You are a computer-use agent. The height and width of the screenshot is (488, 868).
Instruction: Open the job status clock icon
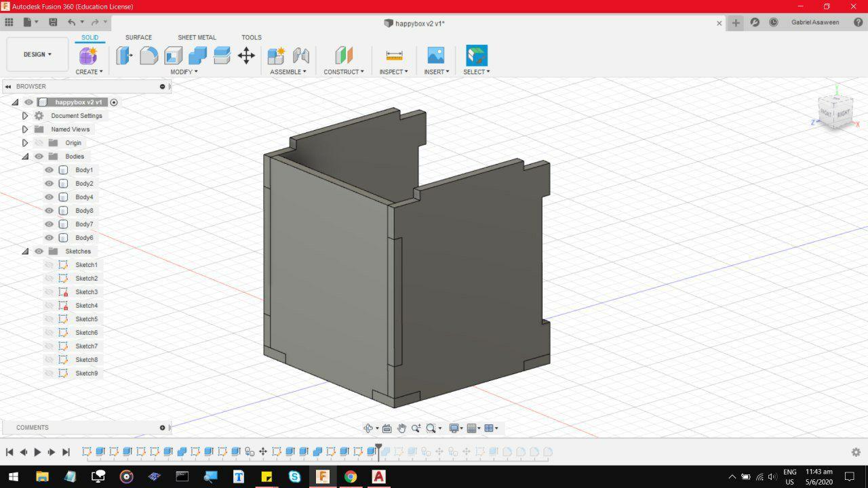(774, 22)
